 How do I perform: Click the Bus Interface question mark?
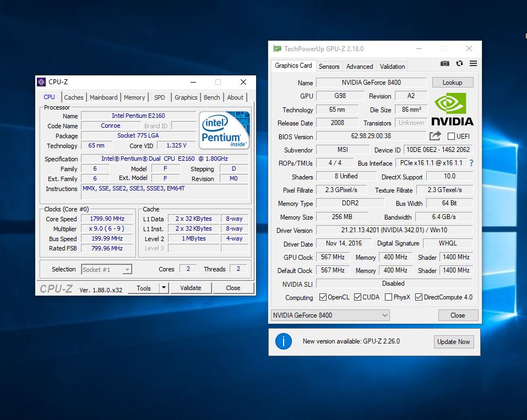point(471,163)
